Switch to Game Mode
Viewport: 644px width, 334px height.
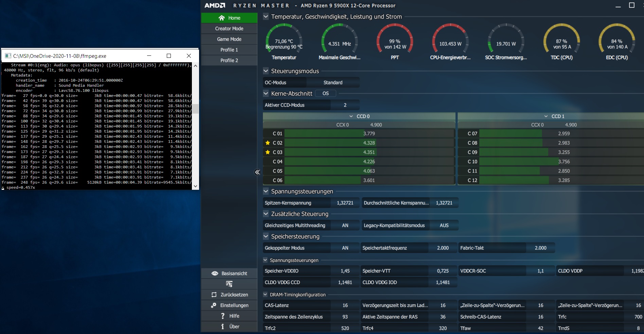click(x=229, y=39)
